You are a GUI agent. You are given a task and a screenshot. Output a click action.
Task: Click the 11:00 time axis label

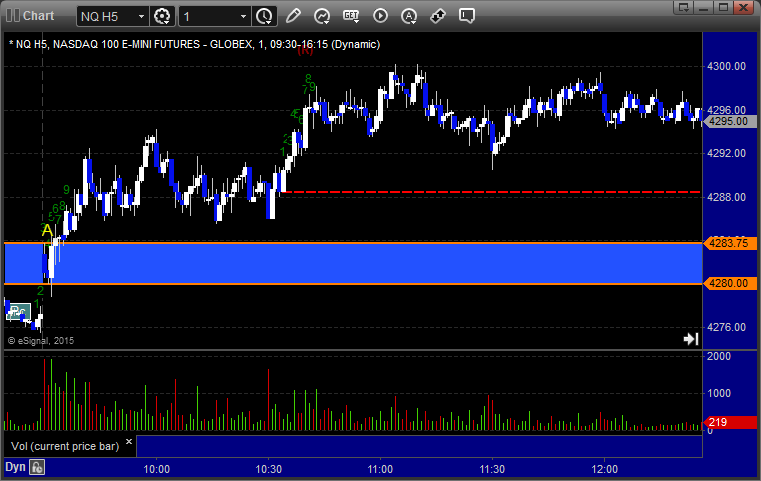click(380, 469)
